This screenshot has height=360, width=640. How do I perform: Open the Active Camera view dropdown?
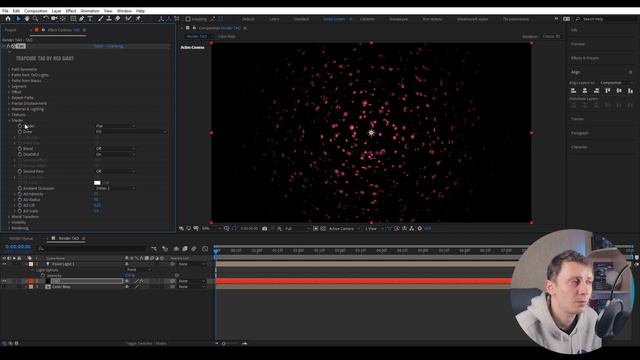344,229
